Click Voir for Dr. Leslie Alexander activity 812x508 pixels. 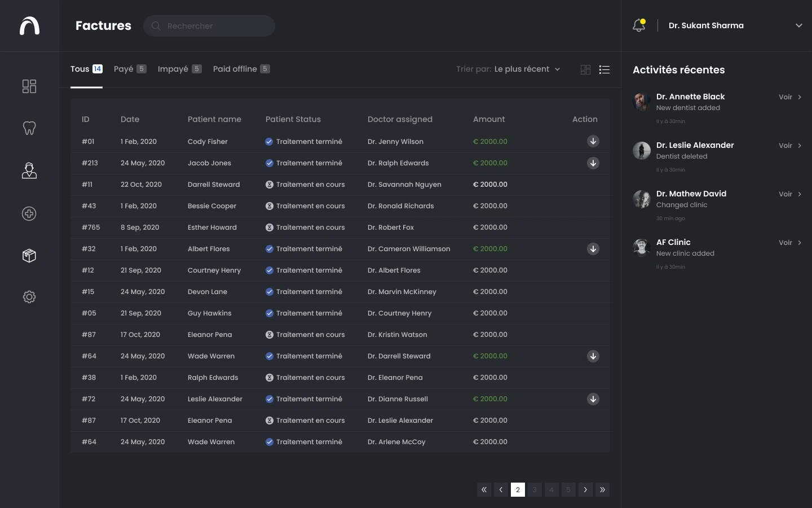tap(790, 146)
